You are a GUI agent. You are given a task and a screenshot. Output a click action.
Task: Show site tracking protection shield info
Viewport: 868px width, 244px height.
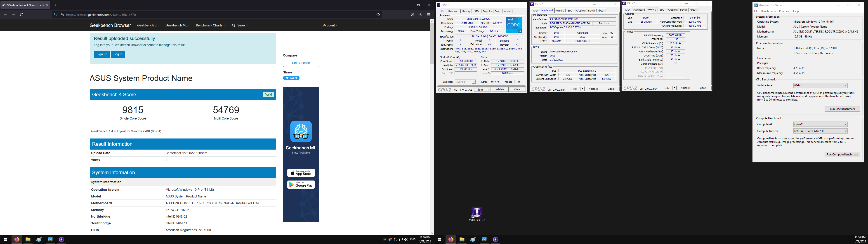point(56,14)
